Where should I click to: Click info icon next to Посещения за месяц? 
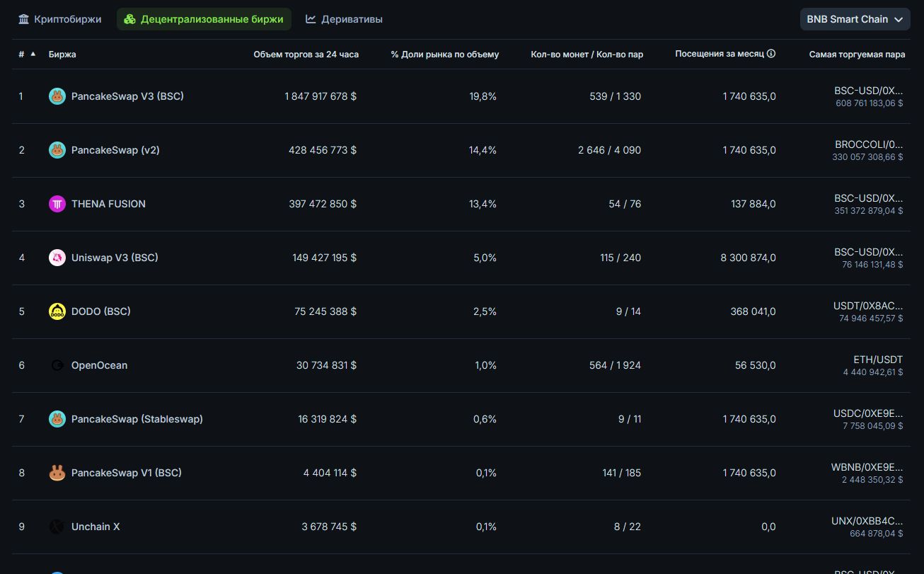click(771, 54)
